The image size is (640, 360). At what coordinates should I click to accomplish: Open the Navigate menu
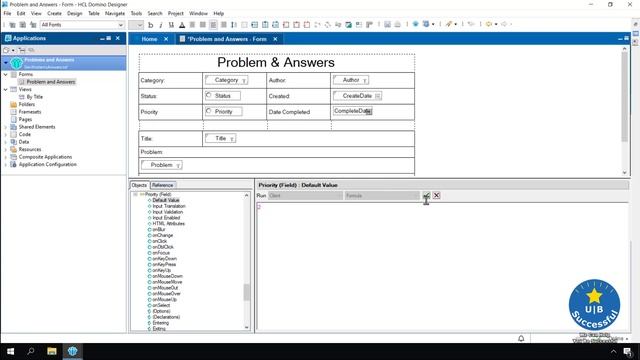click(x=115, y=13)
